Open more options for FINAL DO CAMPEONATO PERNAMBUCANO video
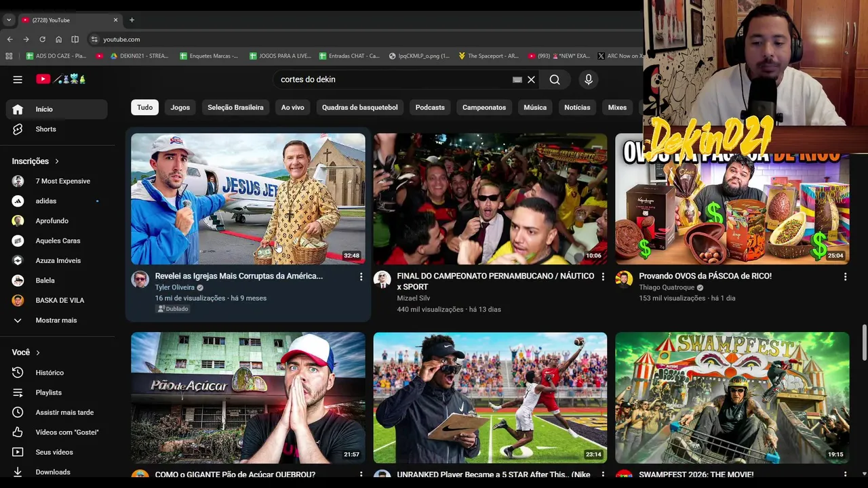The width and height of the screenshot is (868, 488). pos(603,277)
